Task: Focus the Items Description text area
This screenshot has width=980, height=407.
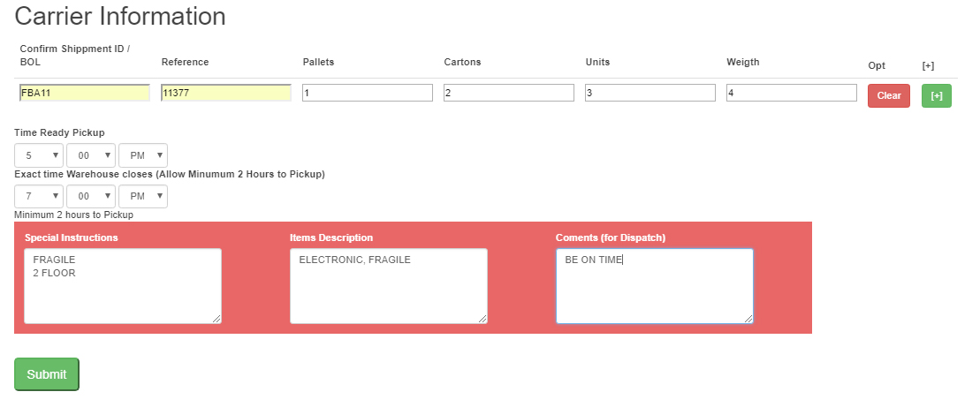Action: pos(389,286)
